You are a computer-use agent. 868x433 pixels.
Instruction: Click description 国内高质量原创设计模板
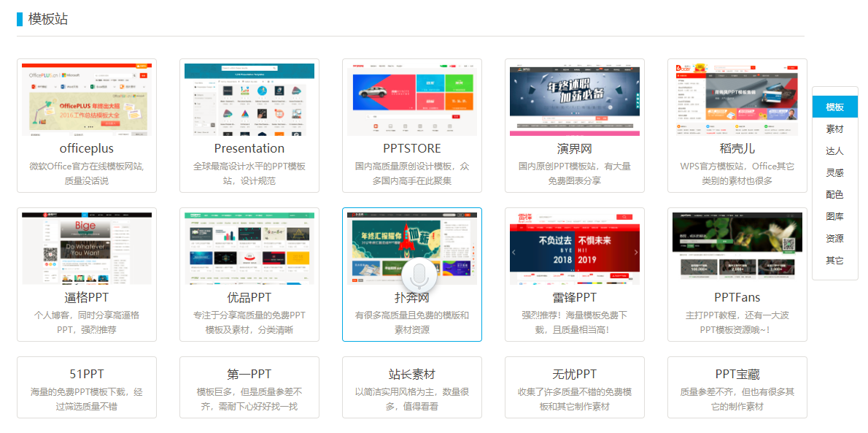412,174
